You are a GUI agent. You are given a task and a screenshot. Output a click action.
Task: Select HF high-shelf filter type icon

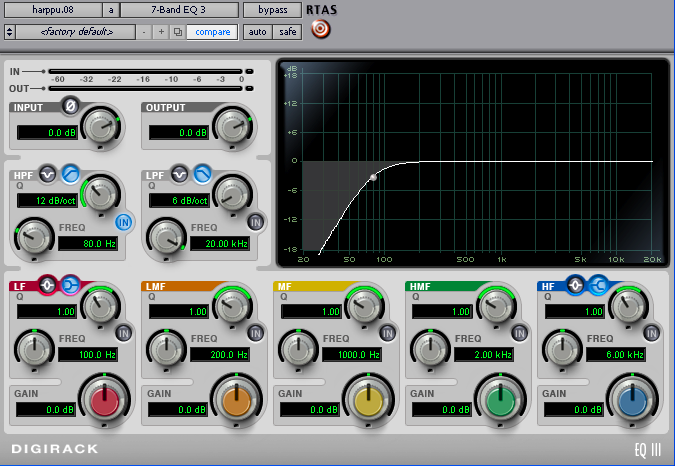tap(598, 285)
